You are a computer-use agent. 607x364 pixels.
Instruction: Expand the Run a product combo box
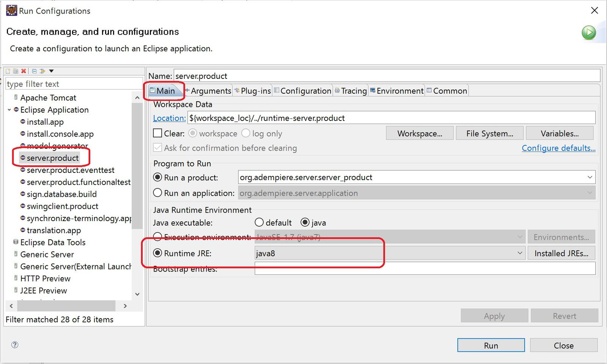pos(590,177)
